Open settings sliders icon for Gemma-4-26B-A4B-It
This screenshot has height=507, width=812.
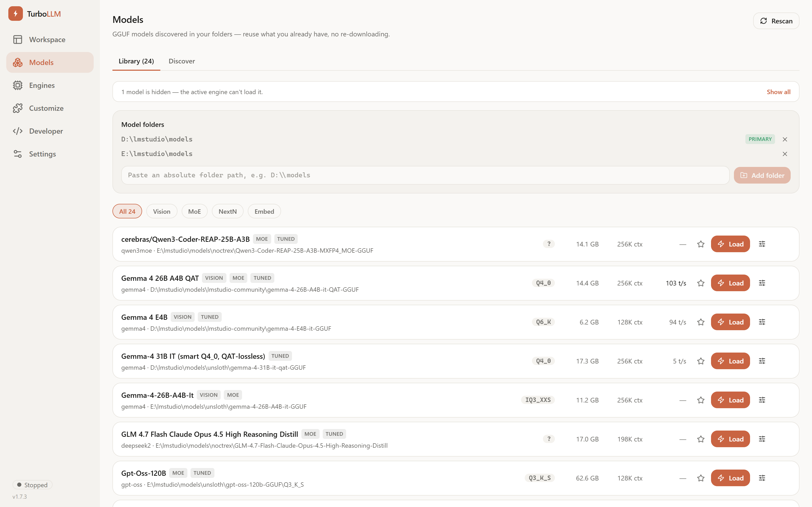(x=762, y=400)
